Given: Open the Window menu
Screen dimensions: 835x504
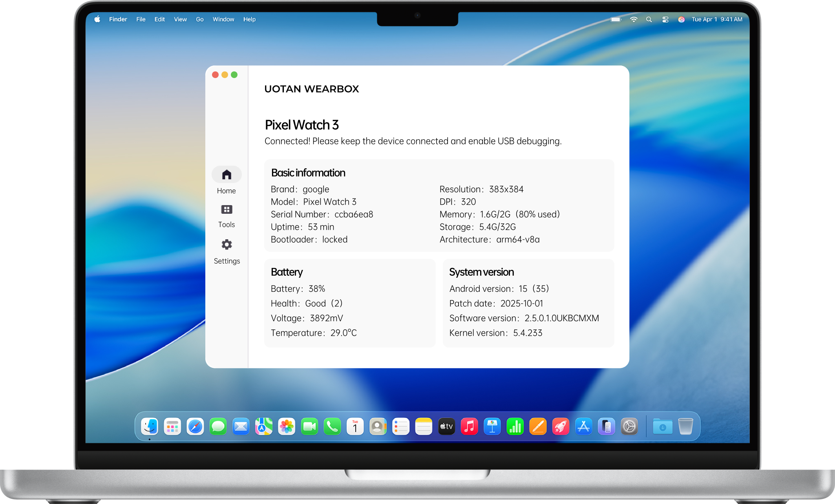Looking at the screenshot, I should click(x=223, y=19).
